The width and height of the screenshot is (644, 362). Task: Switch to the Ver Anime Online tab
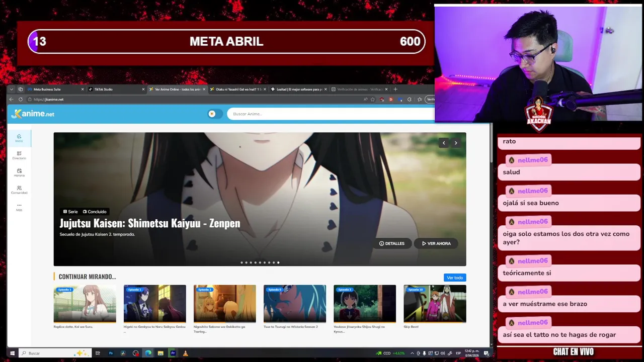[x=177, y=89]
